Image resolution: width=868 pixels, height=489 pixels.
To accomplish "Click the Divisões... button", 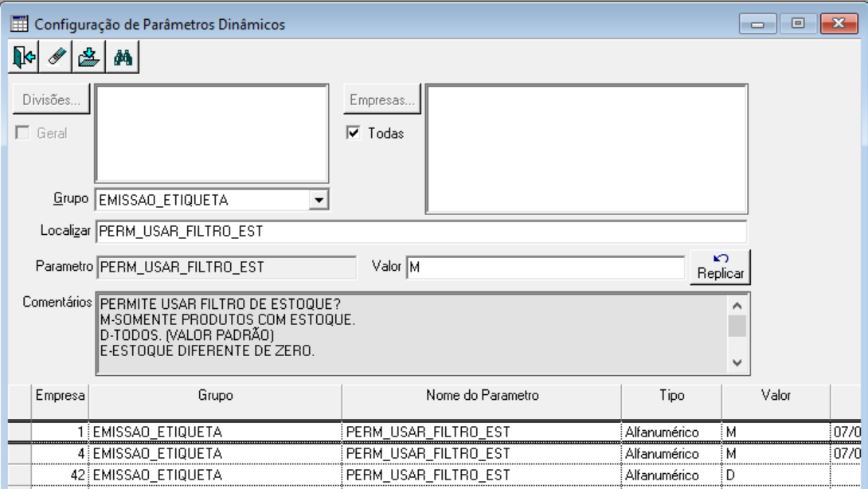I will (51, 100).
